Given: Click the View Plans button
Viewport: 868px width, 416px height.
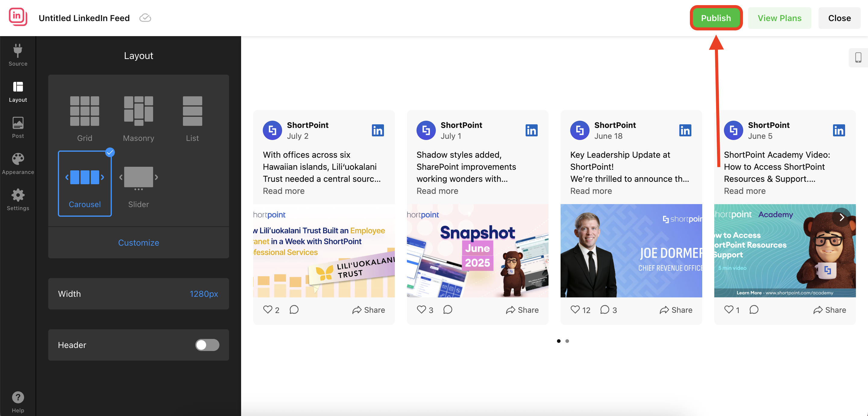Looking at the screenshot, I should (779, 18).
